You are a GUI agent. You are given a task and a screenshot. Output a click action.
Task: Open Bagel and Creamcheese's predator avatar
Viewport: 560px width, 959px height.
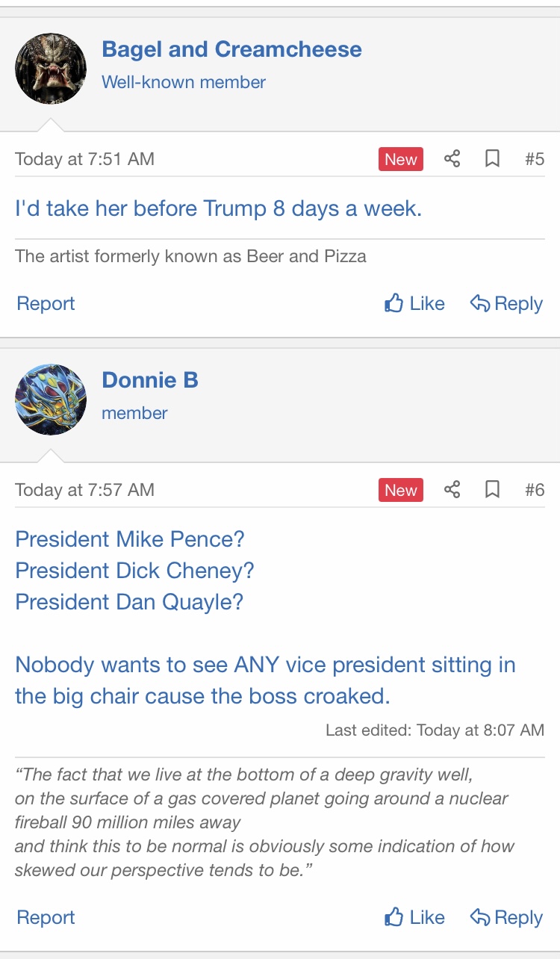pos(51,69)
